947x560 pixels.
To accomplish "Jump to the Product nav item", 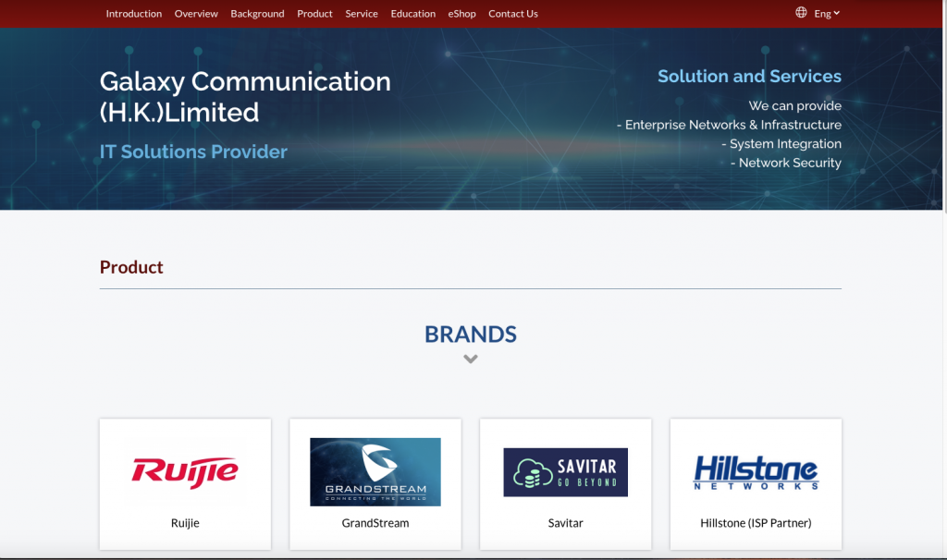I will [314, 13].
